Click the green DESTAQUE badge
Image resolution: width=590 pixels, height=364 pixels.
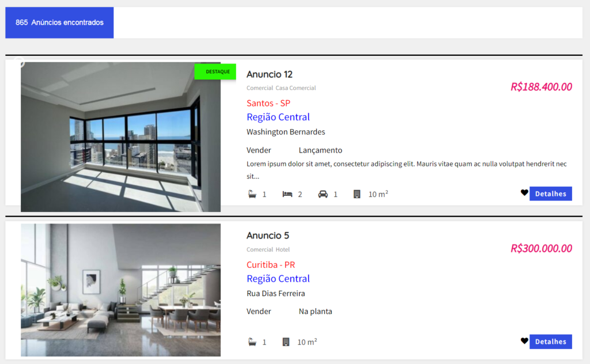217,71
